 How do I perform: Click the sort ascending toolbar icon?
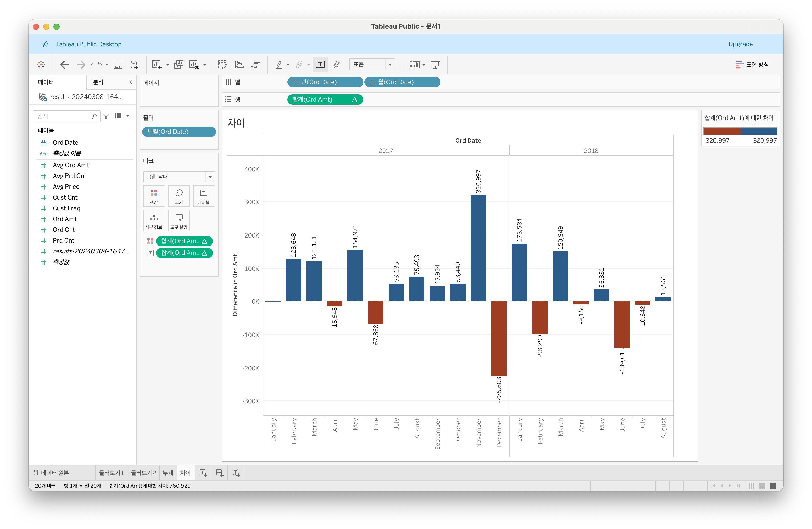(239, 64)
